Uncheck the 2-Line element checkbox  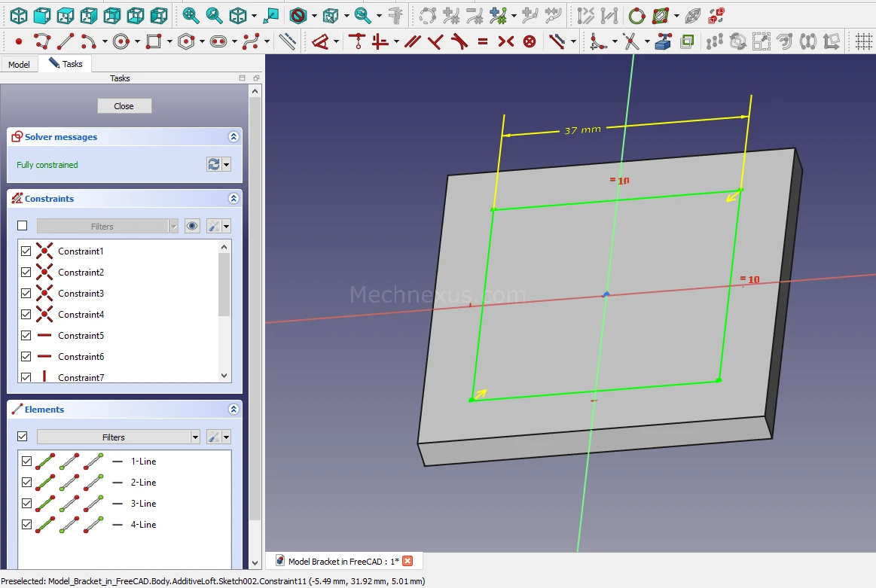pyautogui.click(x=26, y=482)
